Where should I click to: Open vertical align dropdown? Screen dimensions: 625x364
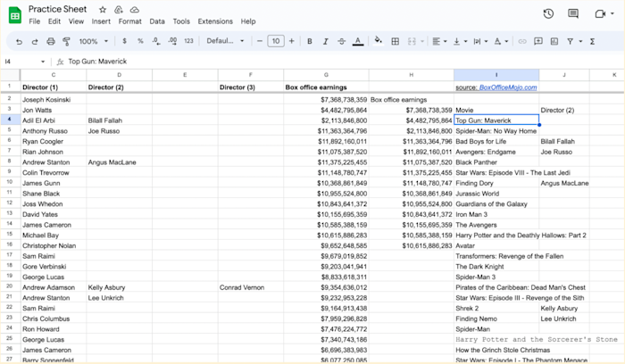pyautogui.click(x=461, y=41)
